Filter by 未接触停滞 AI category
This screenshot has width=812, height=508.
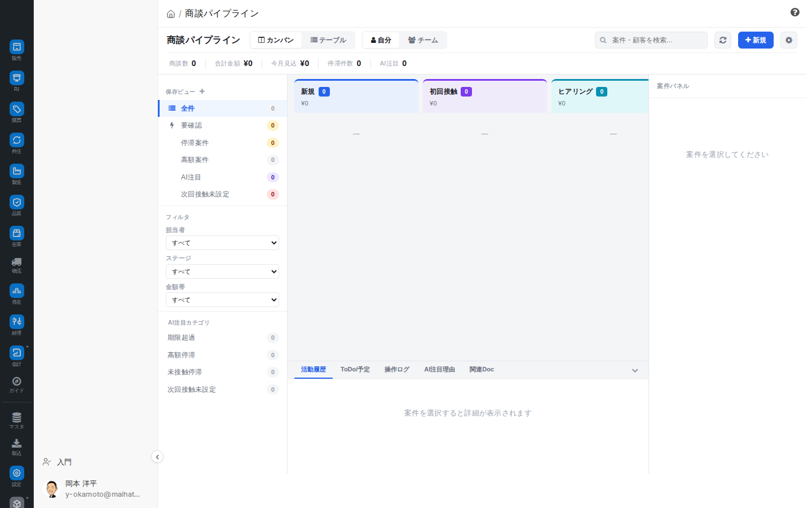[x=223, y=372]
